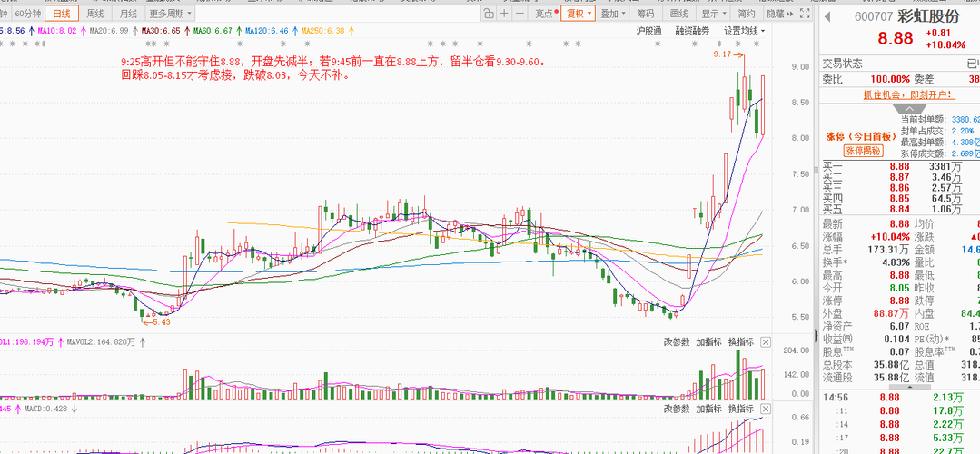Close the volume indicator panel
The width and height of the screenshot is (980, 454).
(766, 342)
